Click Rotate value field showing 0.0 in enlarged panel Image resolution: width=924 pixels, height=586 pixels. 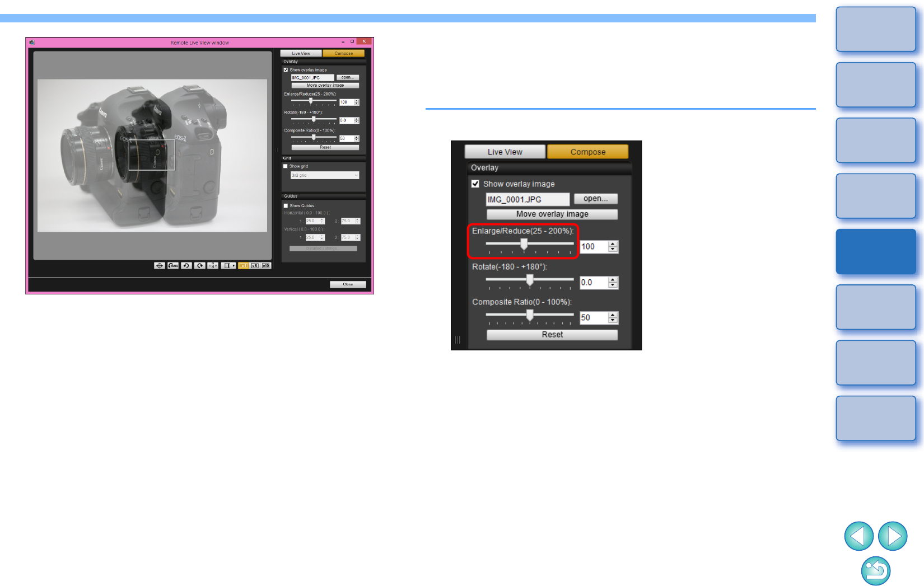(x=594, y=283)
